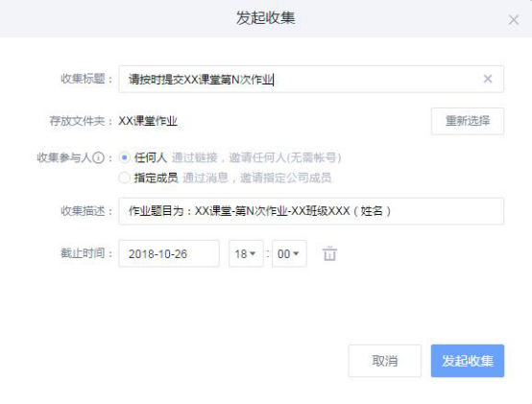The height and width of the screenshot is (404, 532).
Task: Click the 重新选择 folder button
Action: (x=468, y=121)
